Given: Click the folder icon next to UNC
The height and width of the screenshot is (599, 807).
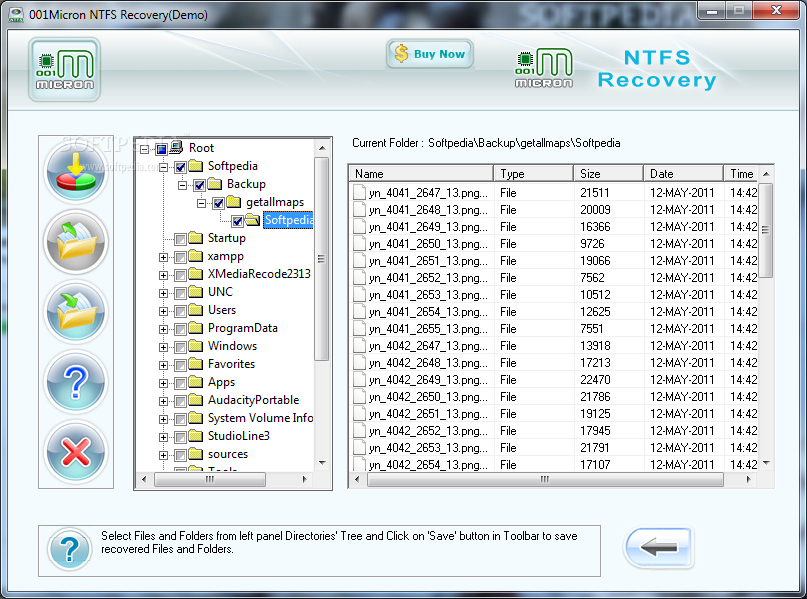Looking at the screenshot, I should click(196, 291).
